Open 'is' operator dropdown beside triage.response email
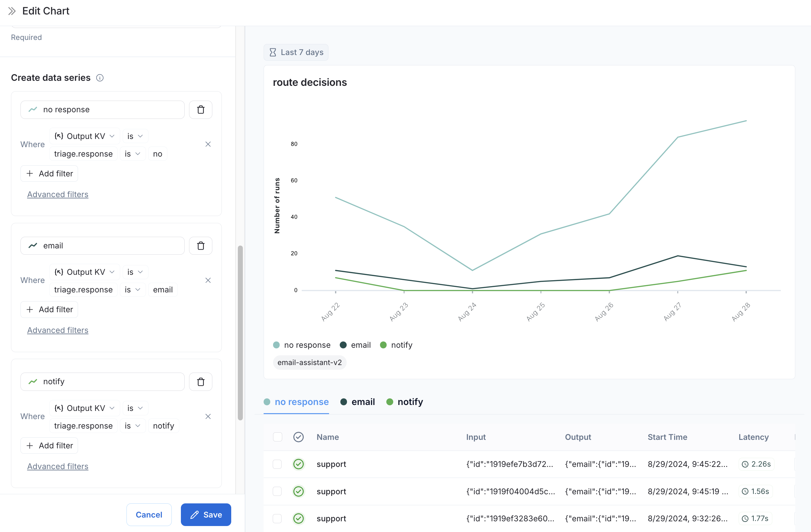Screen dimensions: 811x532 click(x=132, y=290)
